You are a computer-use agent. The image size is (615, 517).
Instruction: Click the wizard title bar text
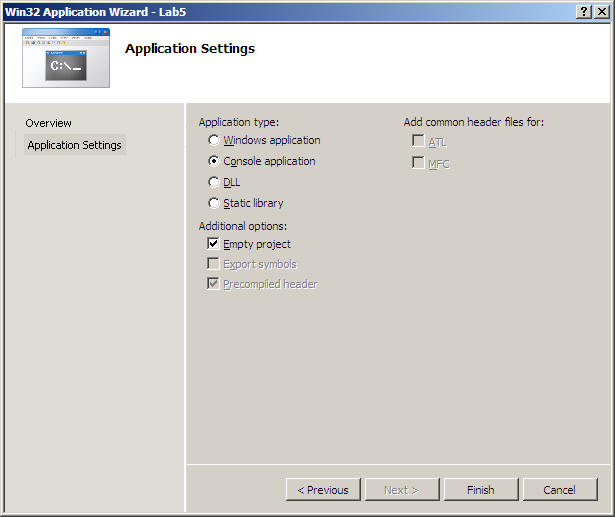click(x=95, y=12)
